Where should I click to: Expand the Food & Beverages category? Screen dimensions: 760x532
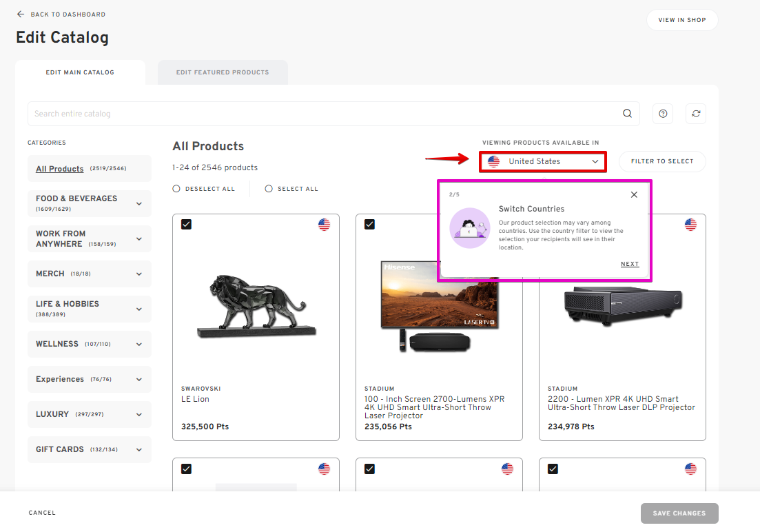pyautogui.click(x=138, y=204)
